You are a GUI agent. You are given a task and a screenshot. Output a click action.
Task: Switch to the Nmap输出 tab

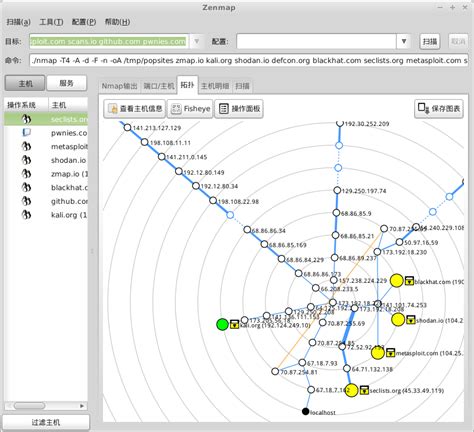click(120, 86)
